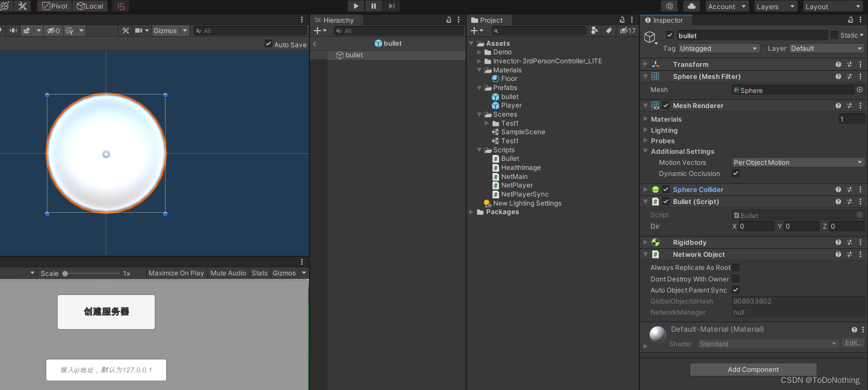Image resolution: width=868 pixels, height=390 pixels.
Task: Search by type icon in Project panel
Action: click(x=595, y=31)
